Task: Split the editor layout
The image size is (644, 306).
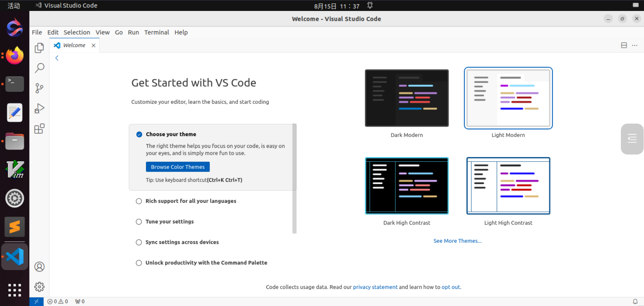Action: click(624, 45)
